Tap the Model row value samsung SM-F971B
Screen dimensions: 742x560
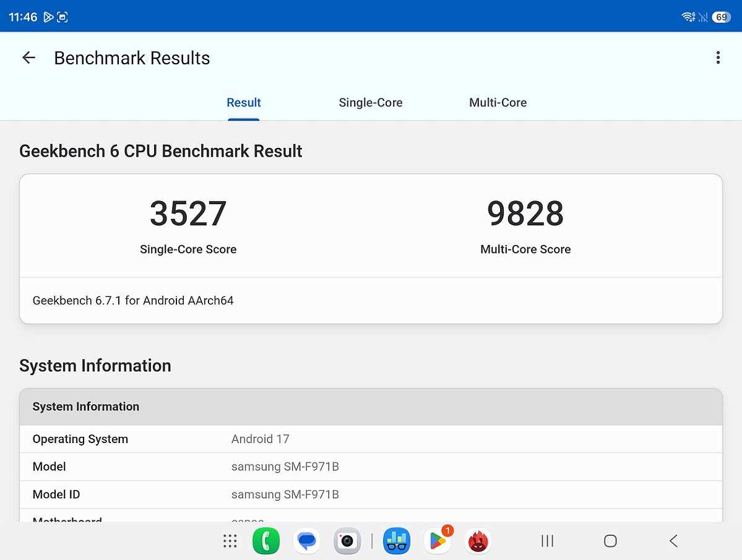point(285,467)
